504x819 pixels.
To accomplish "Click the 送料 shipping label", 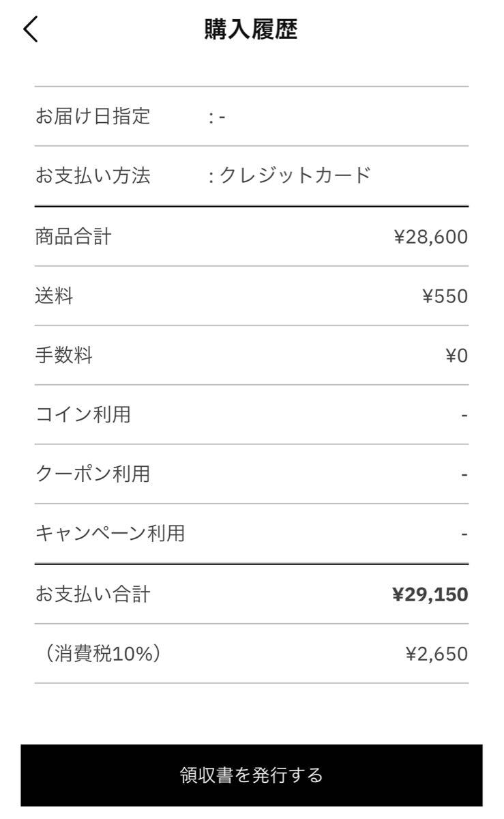I will click(54, 296).
